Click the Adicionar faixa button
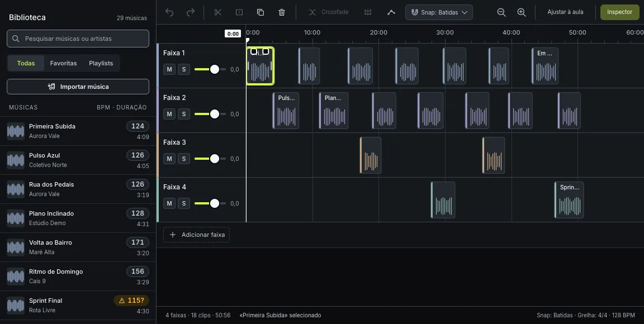This screenshot has width=644, height=324. click(197, 235)
